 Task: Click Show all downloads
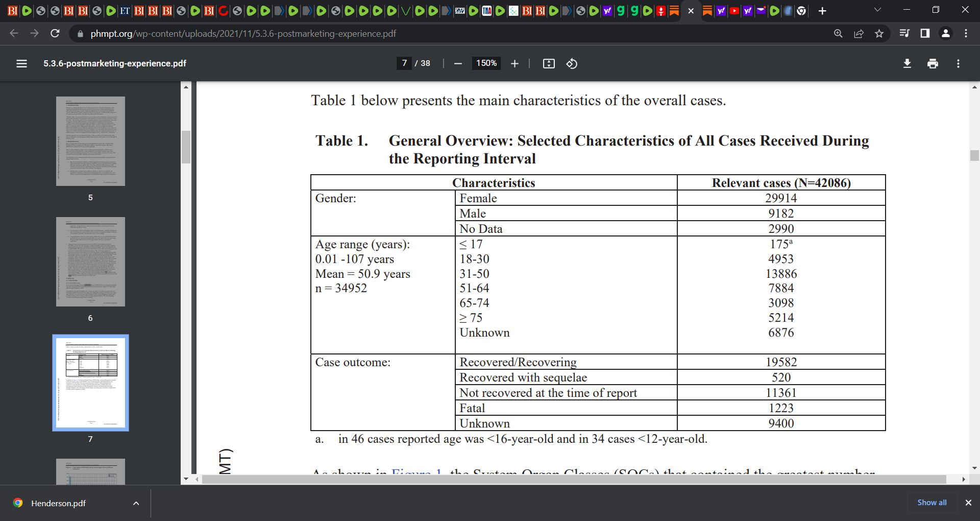tap(932, 503)
